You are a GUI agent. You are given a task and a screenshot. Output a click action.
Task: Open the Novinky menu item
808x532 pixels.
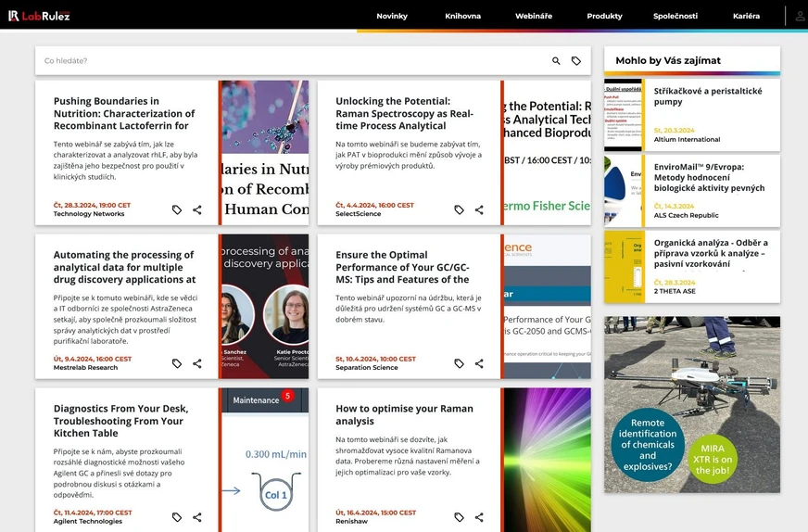coord(392,16)
